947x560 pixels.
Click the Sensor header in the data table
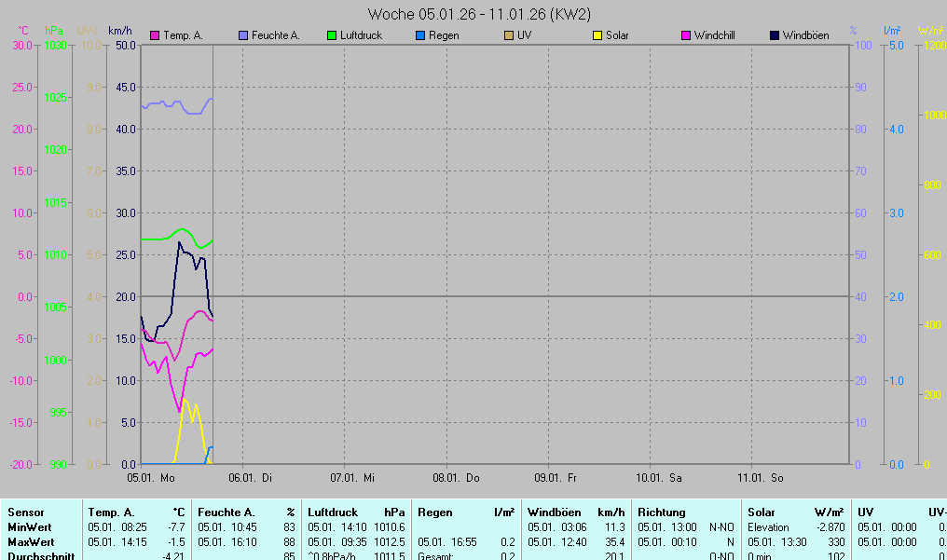click(26, 512)
